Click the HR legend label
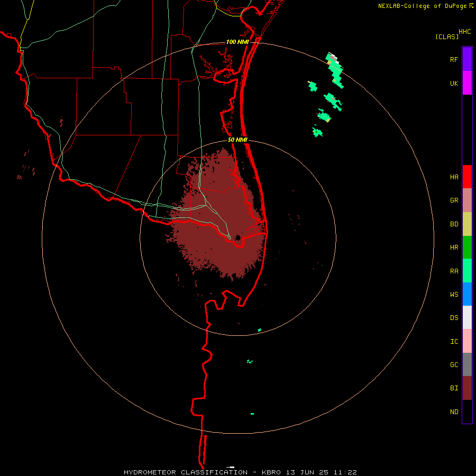 (x=454, y=248)
